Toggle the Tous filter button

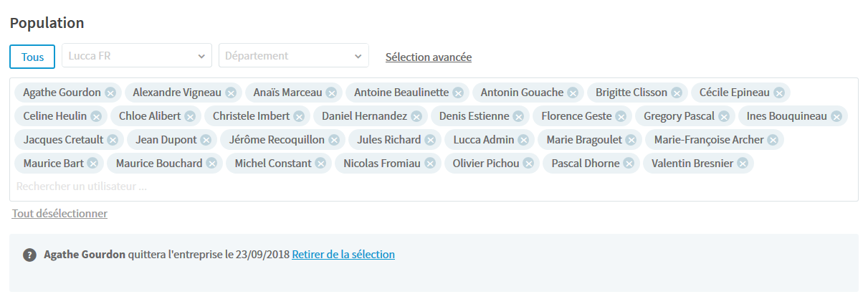click(32, 57)
